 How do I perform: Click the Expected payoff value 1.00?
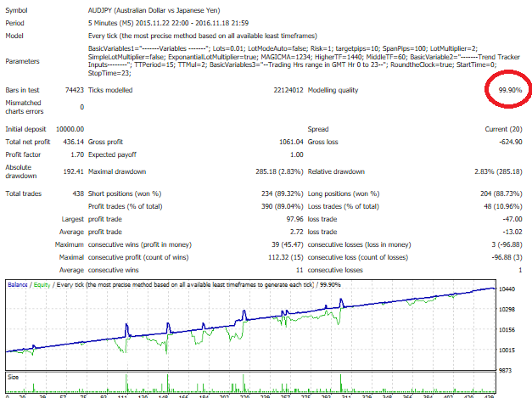click(296, 154)
